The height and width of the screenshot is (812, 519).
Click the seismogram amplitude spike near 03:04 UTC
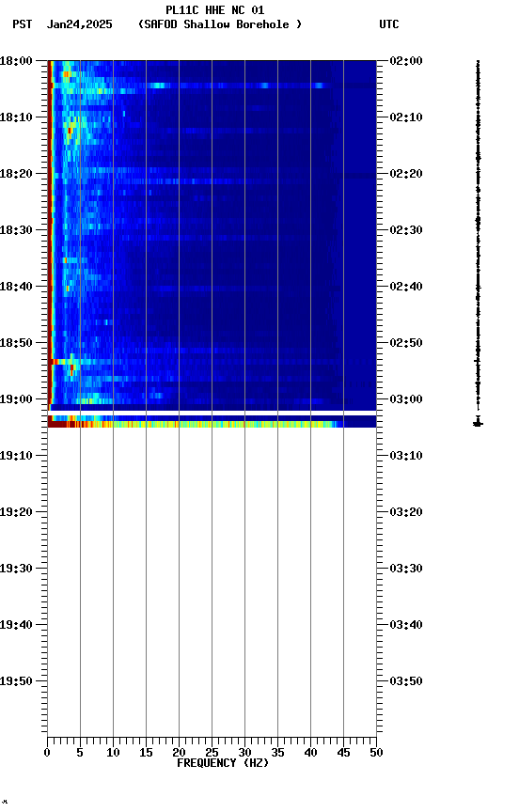pos(478,422)
